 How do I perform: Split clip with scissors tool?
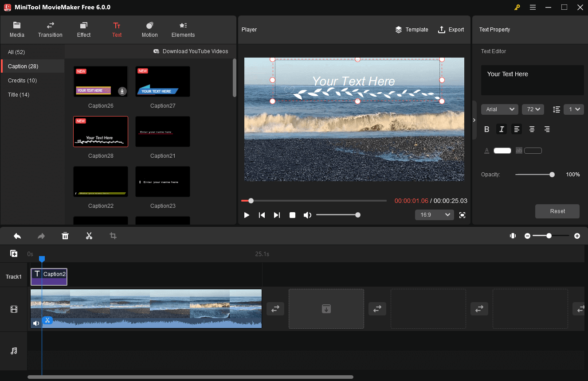[x=89, y=236]
